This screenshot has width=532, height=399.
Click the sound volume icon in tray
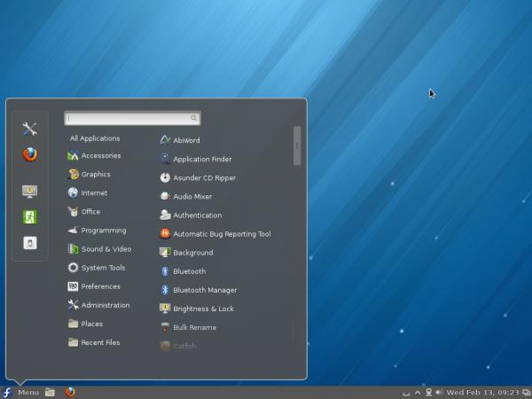(x=439, y=392)
